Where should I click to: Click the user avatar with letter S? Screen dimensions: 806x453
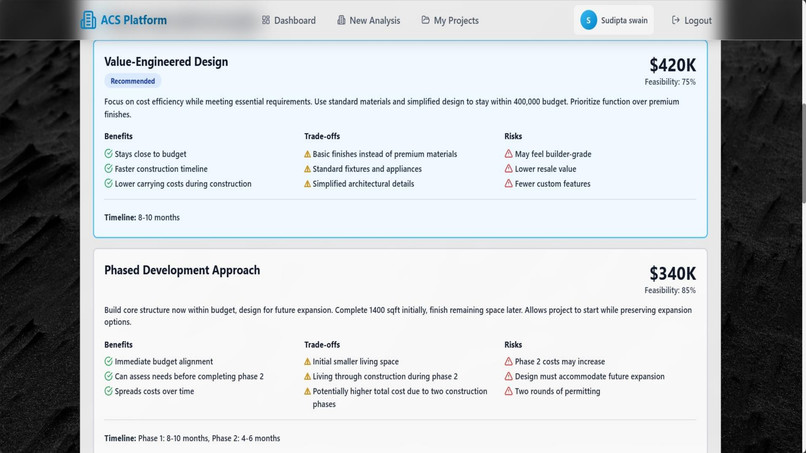pyautogui.click(x=589, y=20)
